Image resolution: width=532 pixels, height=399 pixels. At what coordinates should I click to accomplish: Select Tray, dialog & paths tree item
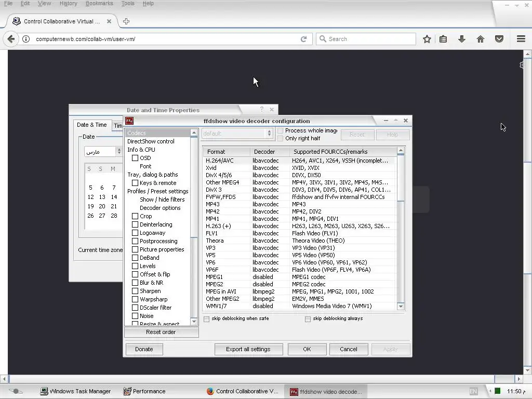[x=153, y=175]
